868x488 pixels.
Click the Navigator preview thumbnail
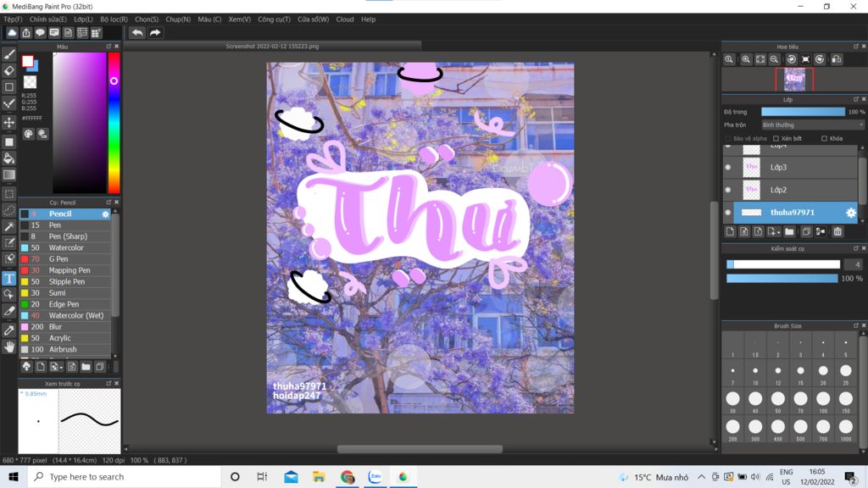coord(794,80)
